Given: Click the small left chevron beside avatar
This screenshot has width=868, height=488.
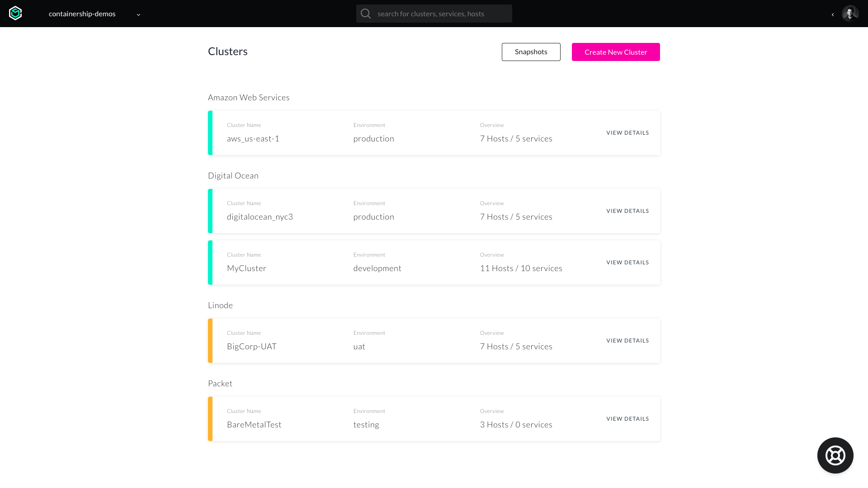Looking at the screenshot, I should tap(833, 14).
